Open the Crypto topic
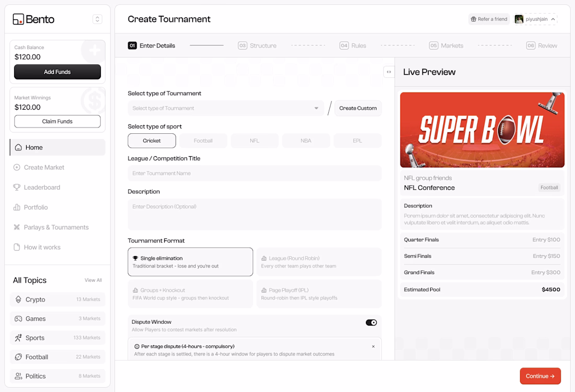Image resolution: width=575 pixels, height=392 pixels. point(57,299)
